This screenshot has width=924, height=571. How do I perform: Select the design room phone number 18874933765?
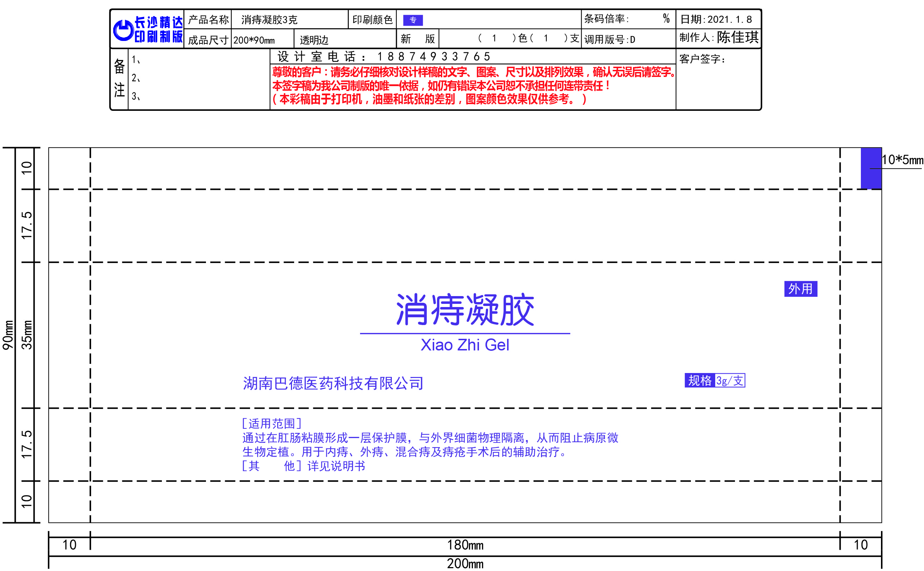433,57
